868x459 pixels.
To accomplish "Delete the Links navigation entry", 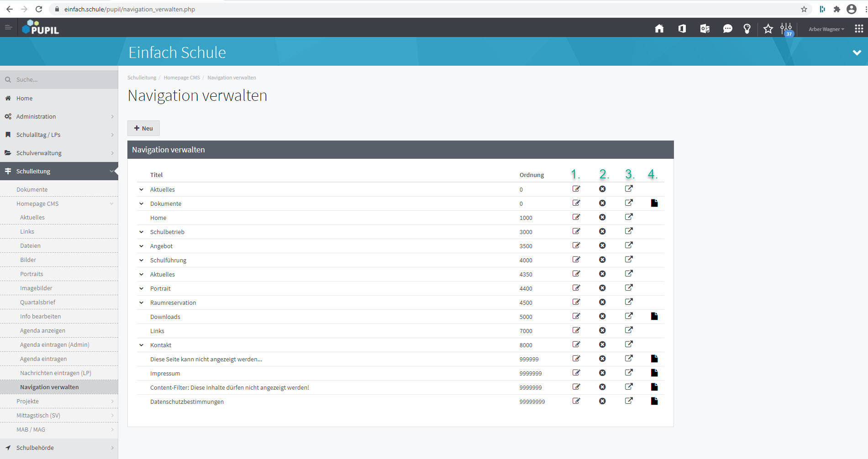I will (602, 330).
